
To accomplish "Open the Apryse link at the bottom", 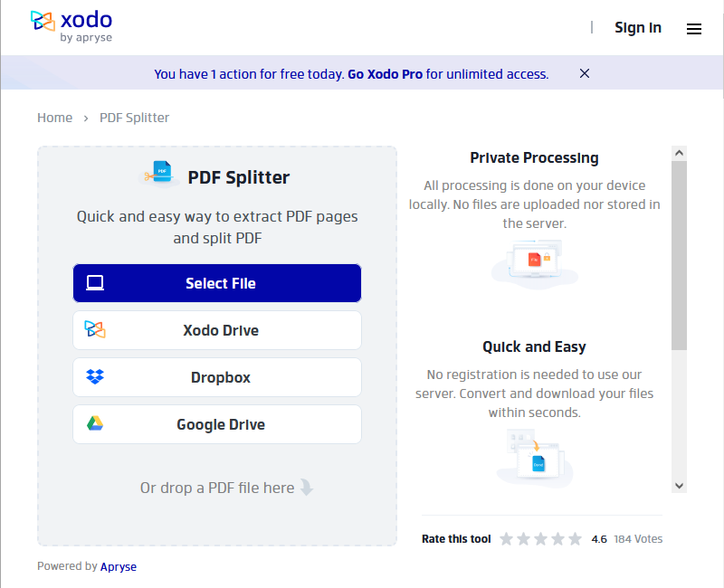I will [x=119, y=566].
